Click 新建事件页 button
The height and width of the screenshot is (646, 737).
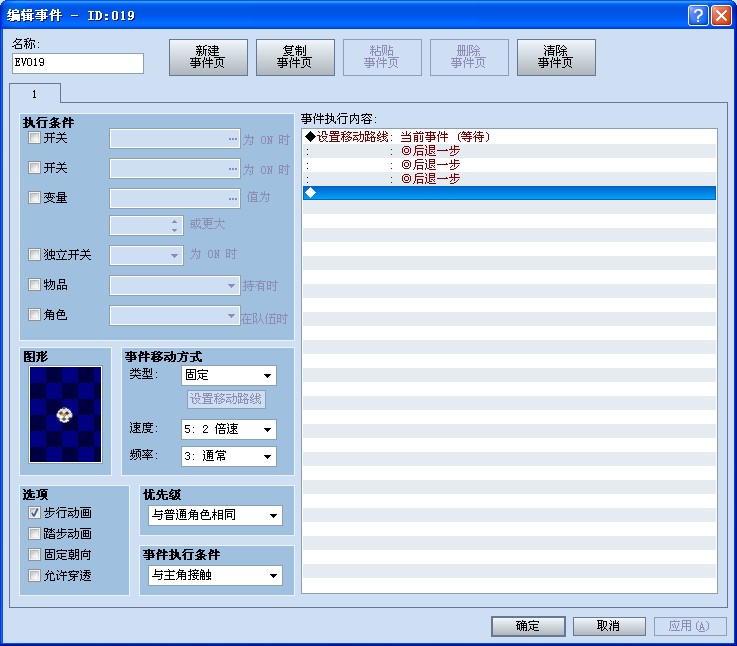coord(208,57)
